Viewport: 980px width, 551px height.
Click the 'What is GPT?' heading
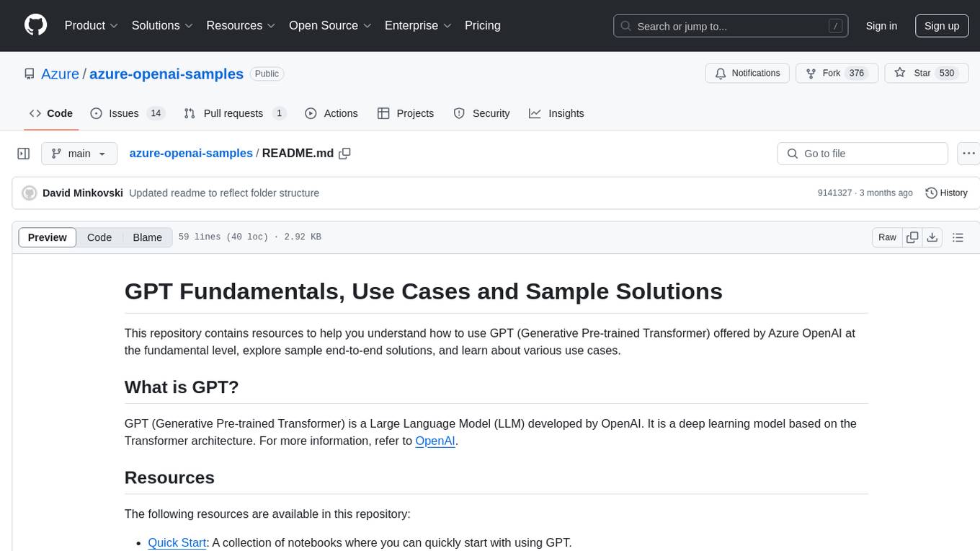[182, 387]
